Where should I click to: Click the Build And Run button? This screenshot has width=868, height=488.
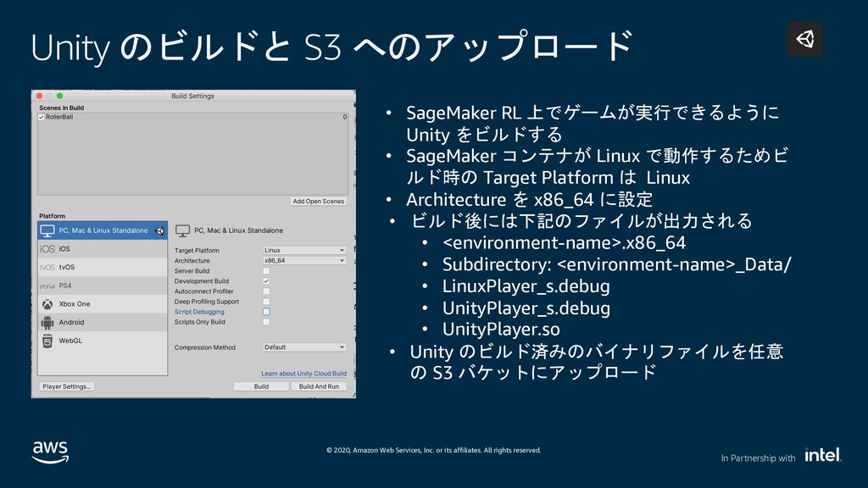(319, 386)
